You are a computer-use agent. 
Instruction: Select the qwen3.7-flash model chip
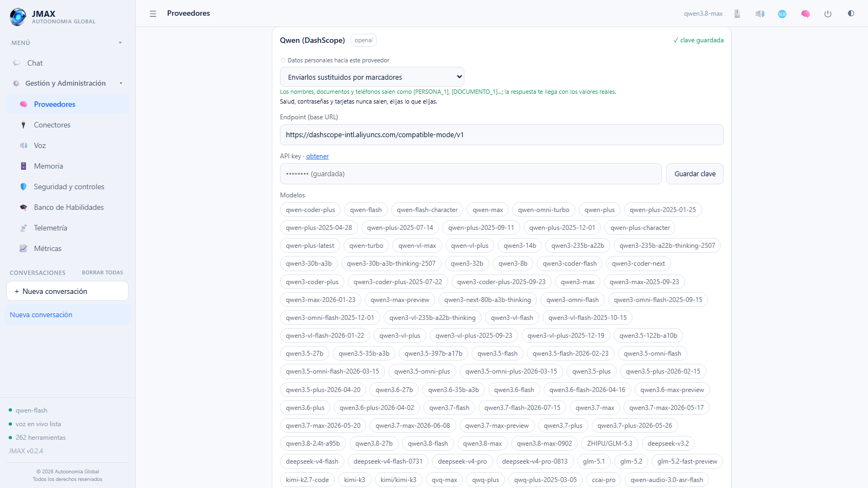point(449,408)
